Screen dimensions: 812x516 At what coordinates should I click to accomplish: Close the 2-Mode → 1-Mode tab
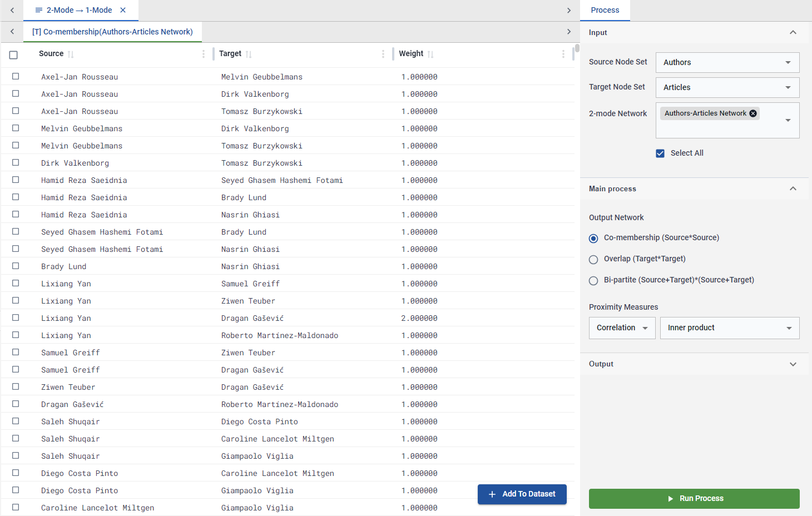123,10
